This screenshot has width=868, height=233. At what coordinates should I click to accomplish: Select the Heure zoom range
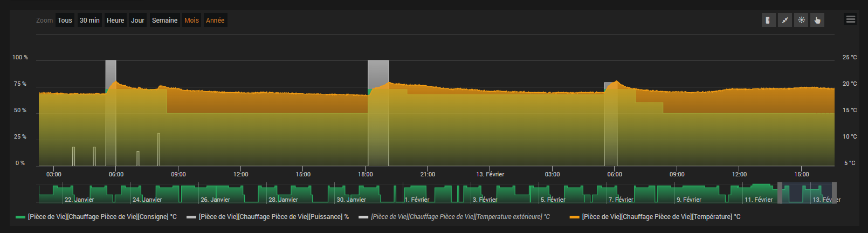(115, 20)
